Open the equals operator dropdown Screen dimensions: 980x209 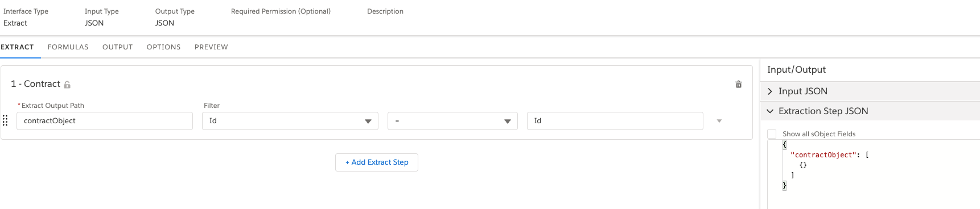coord(452,121)
